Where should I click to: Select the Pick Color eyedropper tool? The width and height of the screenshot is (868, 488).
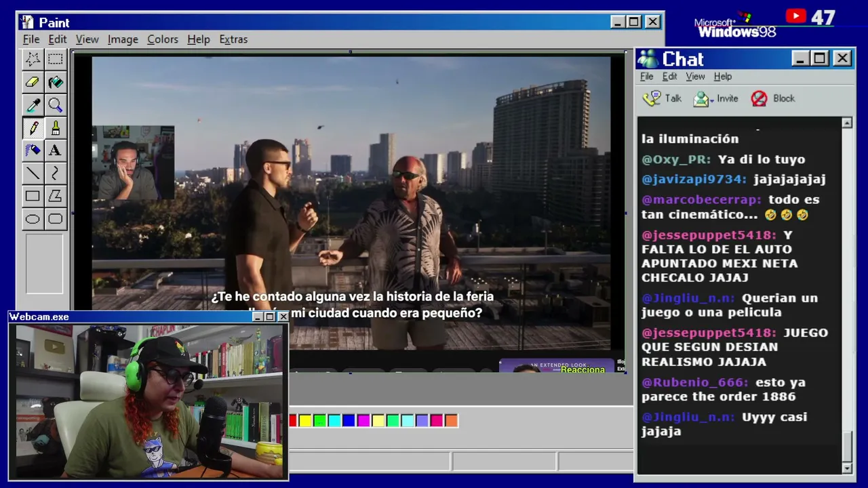33,105
